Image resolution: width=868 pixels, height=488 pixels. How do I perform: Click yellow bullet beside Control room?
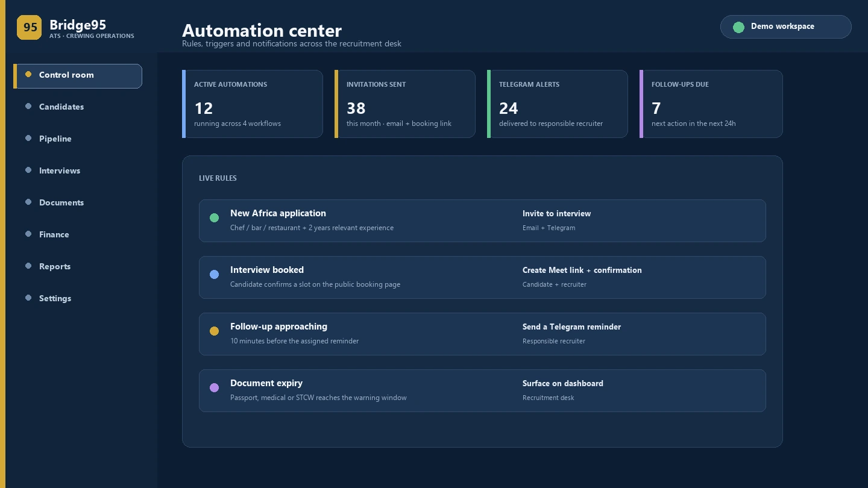(28, 75)
